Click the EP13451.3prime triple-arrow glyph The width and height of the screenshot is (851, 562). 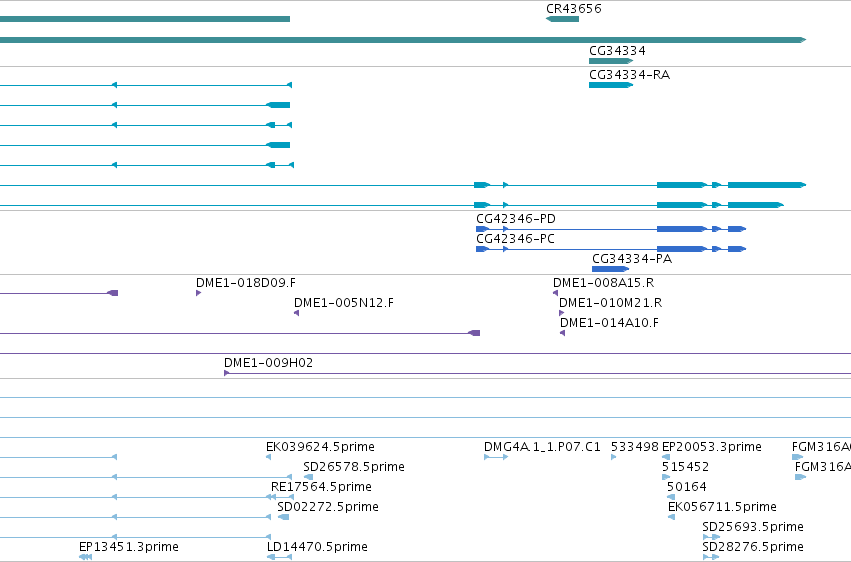[85, 557]
